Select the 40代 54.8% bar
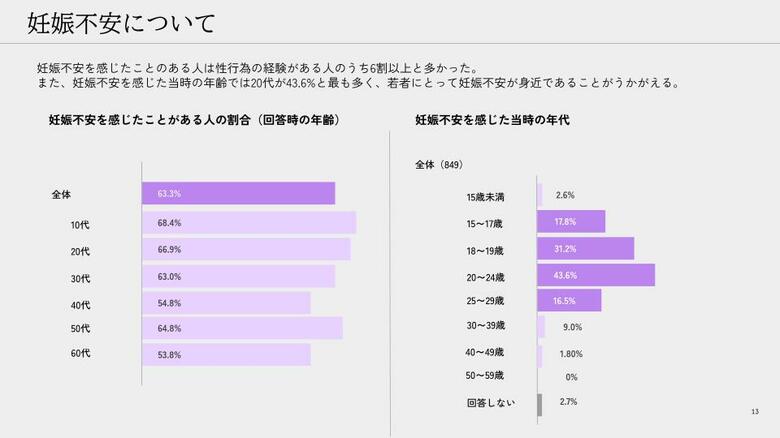 pos(226,303)
